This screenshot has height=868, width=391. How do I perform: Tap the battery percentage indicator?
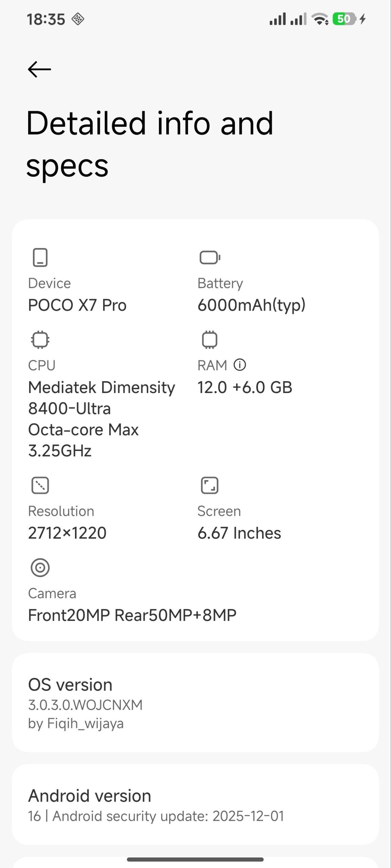[344, 19]
